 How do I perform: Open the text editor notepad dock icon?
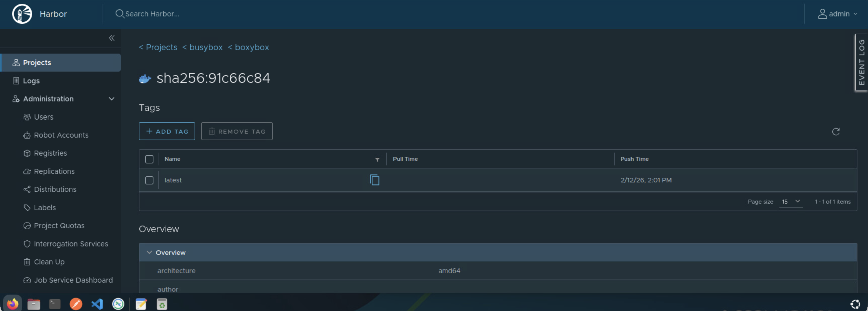tap(141, 304)
